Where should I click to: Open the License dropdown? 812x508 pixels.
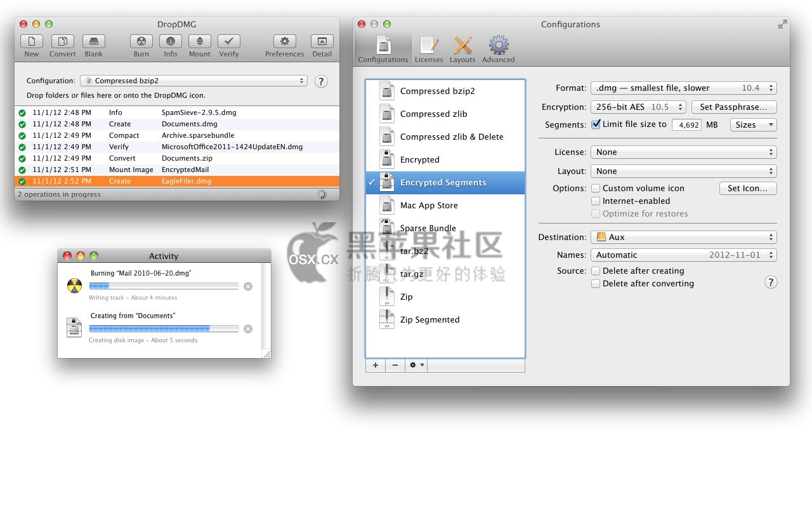(684, 152)
